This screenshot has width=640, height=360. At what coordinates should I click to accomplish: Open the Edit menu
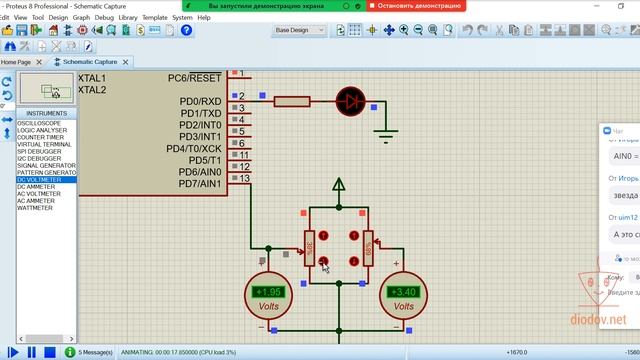(x=4, y=18)
